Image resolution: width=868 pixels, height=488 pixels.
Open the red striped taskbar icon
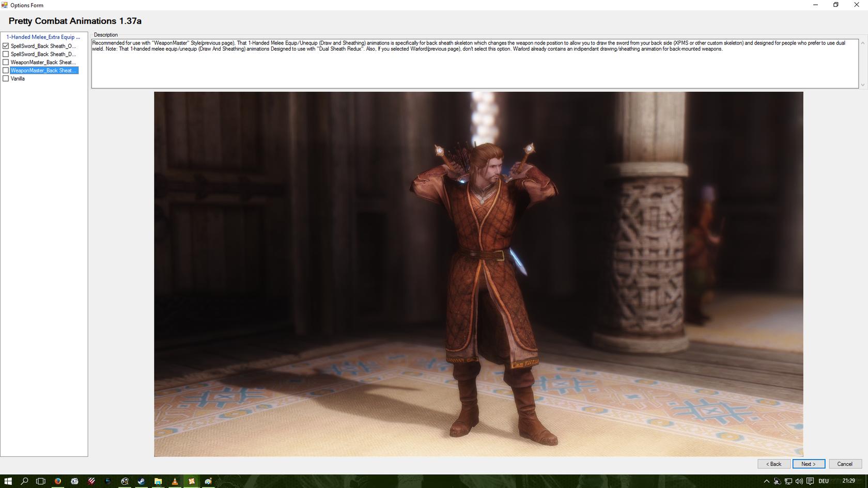pyautogui.click(x=91, y=481)
